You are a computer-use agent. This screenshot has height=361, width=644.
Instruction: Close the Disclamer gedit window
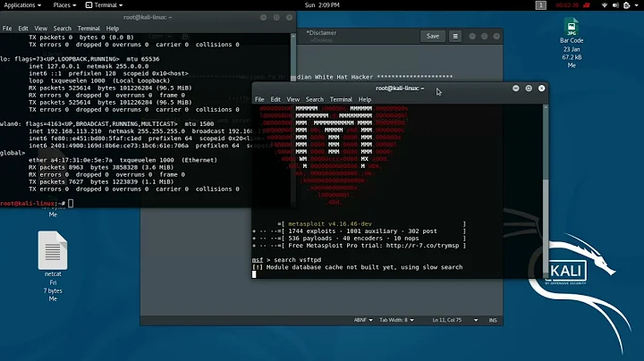coord(496,36)
